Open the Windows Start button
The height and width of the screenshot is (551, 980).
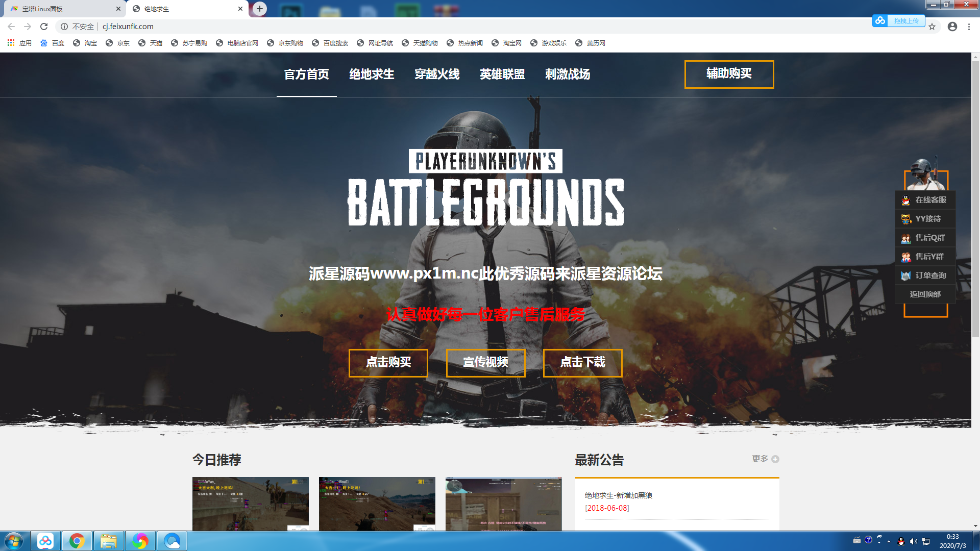tap(14, 541)
